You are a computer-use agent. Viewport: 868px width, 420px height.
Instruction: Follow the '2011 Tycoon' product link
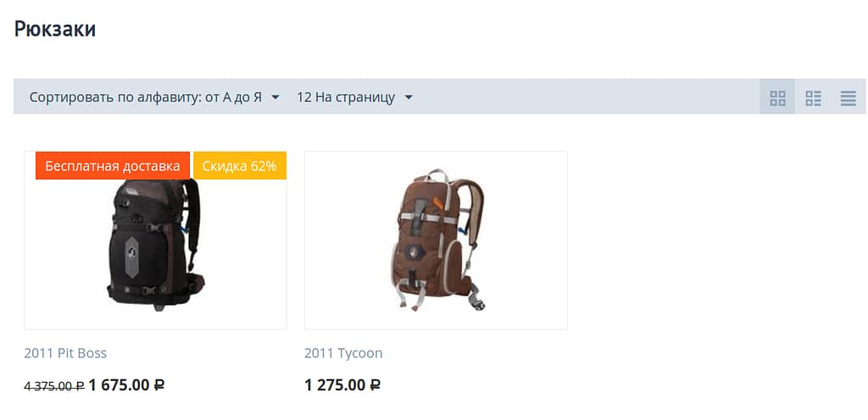(x=343, y=353)
